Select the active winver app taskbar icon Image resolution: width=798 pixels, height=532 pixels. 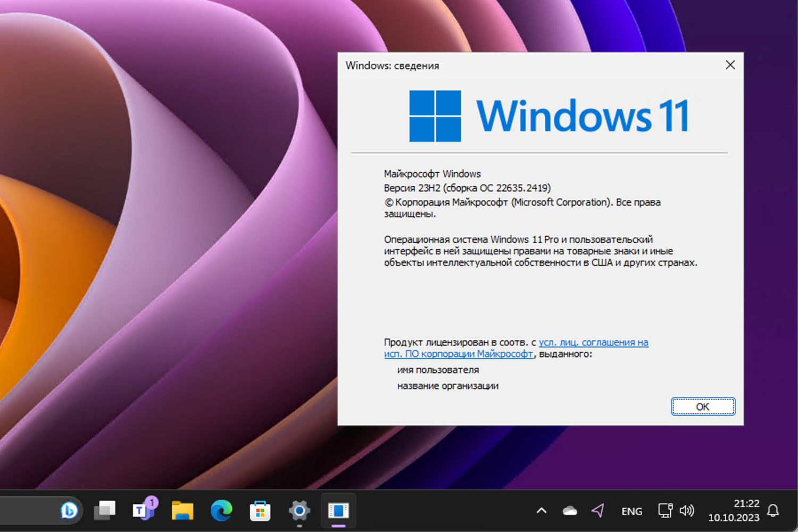click(338, 511)
